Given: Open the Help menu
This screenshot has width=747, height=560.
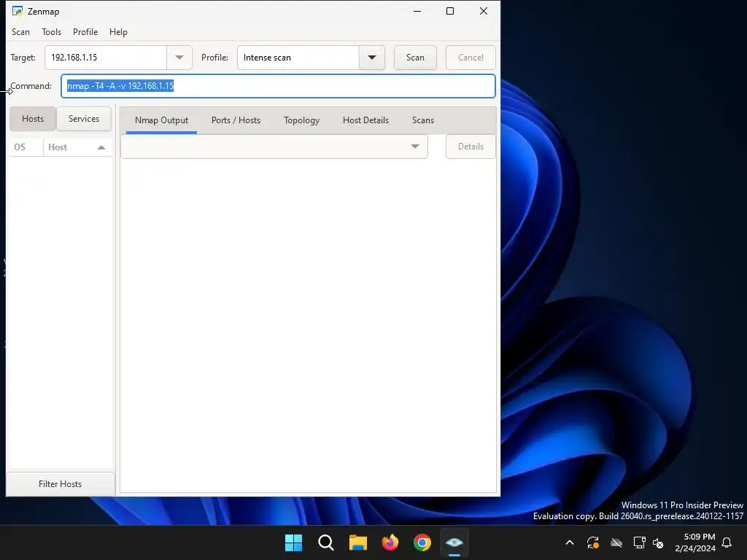Looking at the screenshot, I should [118, 32].
